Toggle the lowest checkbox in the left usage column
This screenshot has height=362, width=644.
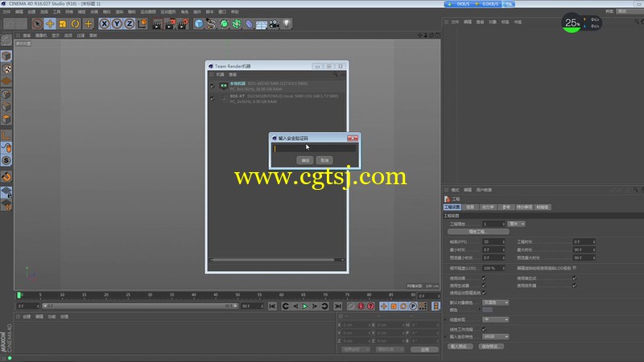[485, 293]
